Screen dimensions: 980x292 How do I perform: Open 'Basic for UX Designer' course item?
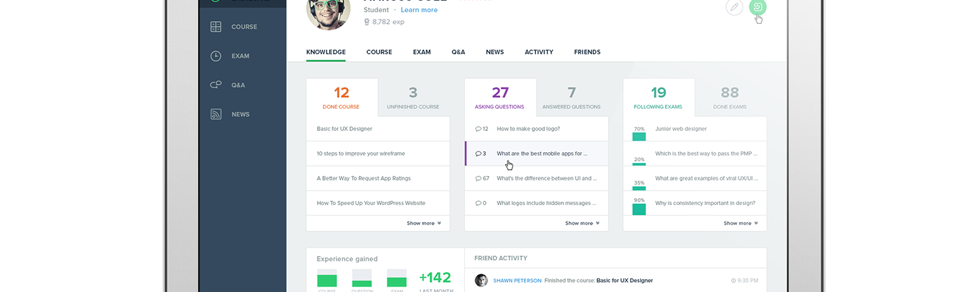344,129
